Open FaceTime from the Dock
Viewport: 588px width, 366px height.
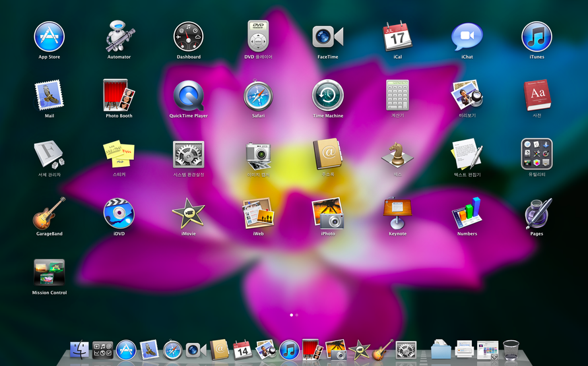click(196, 350)
